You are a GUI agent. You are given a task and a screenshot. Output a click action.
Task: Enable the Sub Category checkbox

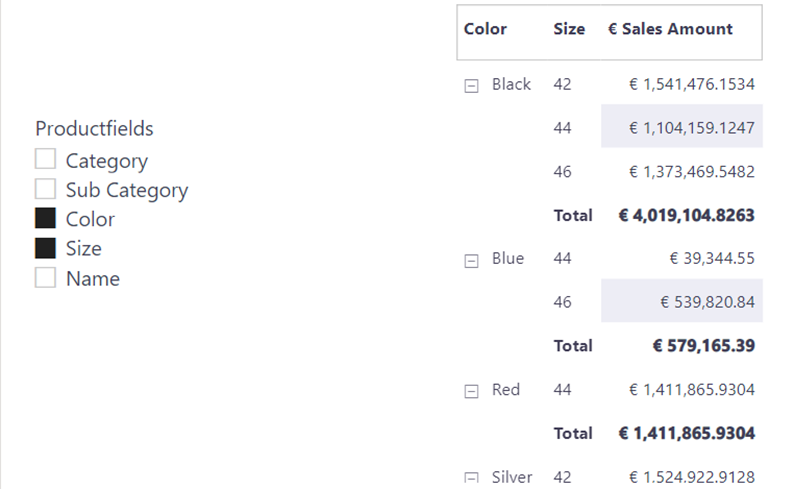click(x=45, y=189)
